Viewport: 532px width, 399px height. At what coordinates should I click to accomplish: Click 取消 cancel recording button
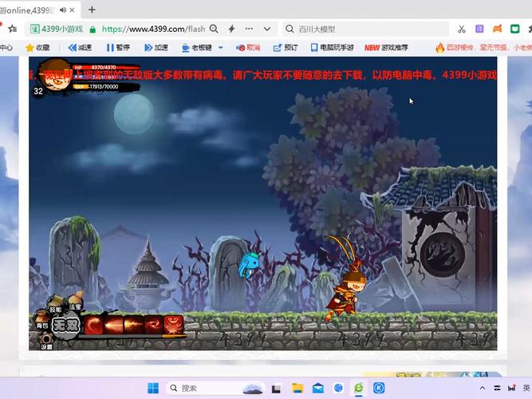(248, 48)
